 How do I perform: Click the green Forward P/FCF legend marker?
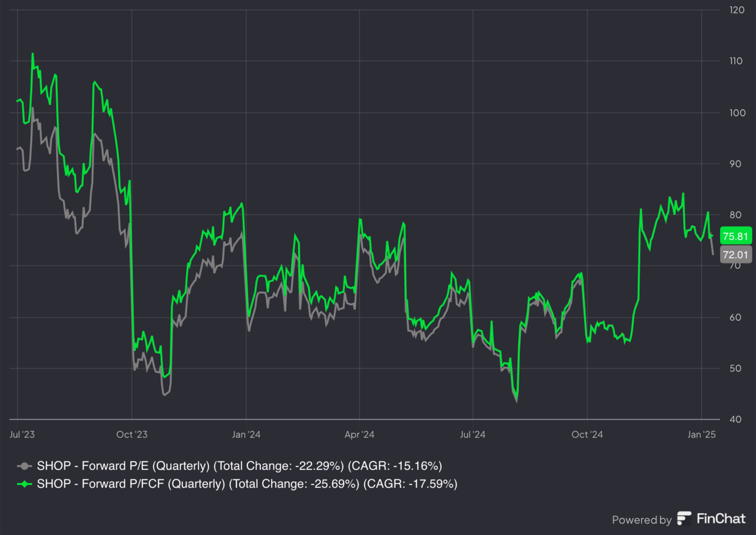[x=24, y=484]
